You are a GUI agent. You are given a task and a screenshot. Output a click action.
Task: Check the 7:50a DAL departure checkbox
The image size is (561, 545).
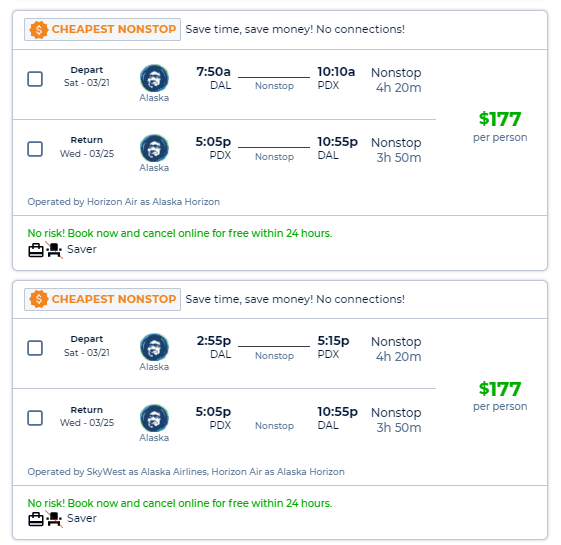35,79
